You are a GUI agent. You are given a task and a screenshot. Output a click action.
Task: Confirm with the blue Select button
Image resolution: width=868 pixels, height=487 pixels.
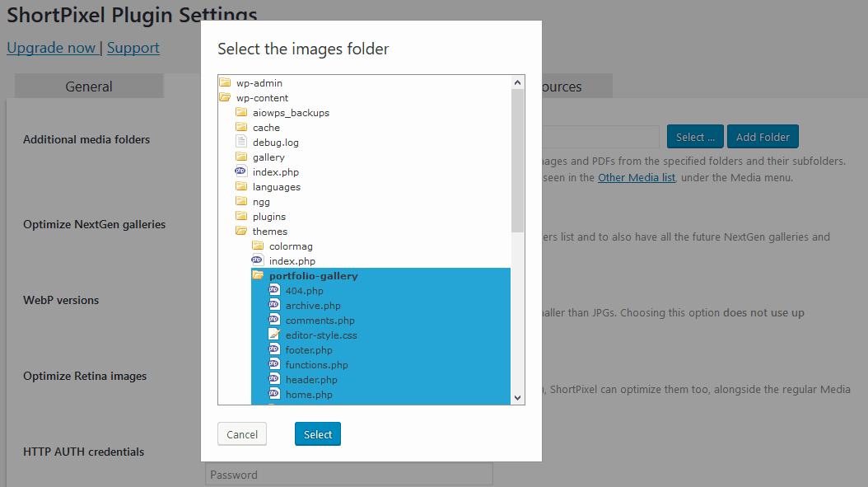(318, 433)
